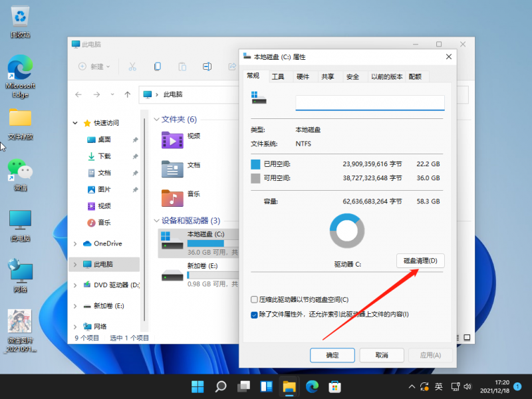Click the 确定 button

[332, 355]
